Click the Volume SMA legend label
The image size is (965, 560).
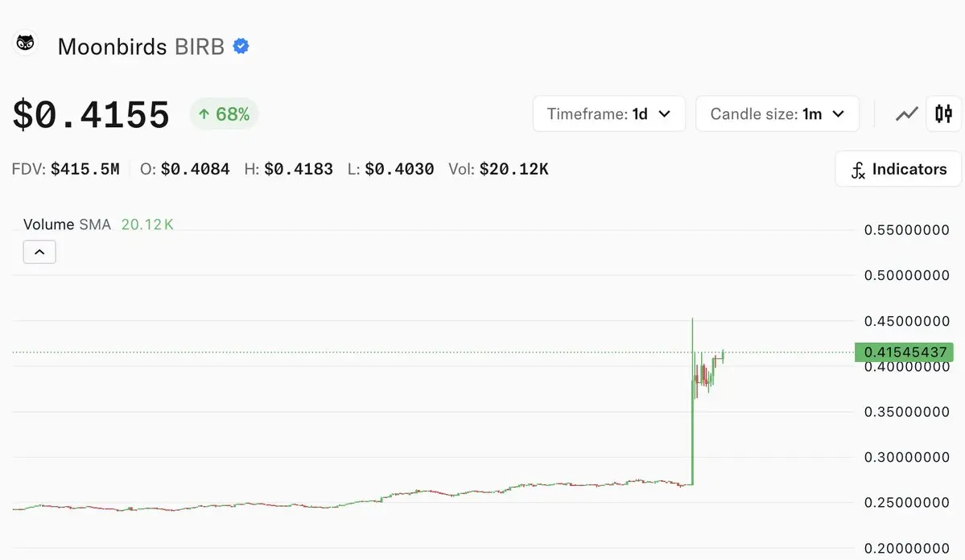(67, 224)
